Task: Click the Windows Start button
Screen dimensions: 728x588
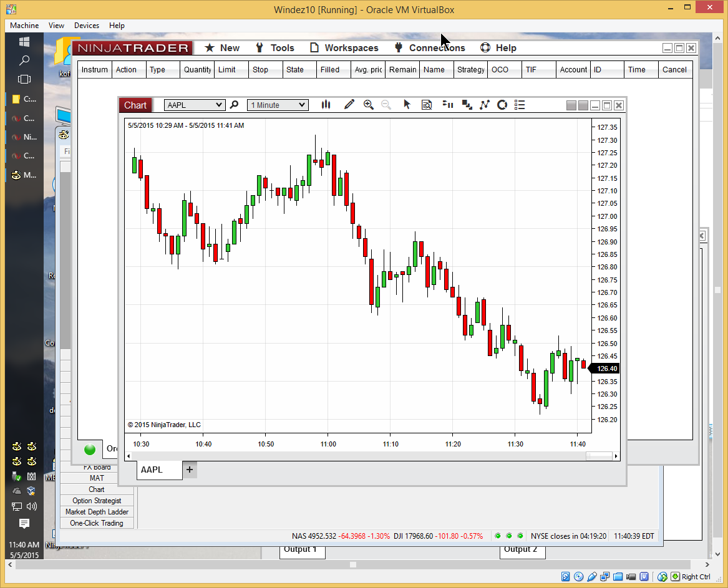Action: click(24, 42)
